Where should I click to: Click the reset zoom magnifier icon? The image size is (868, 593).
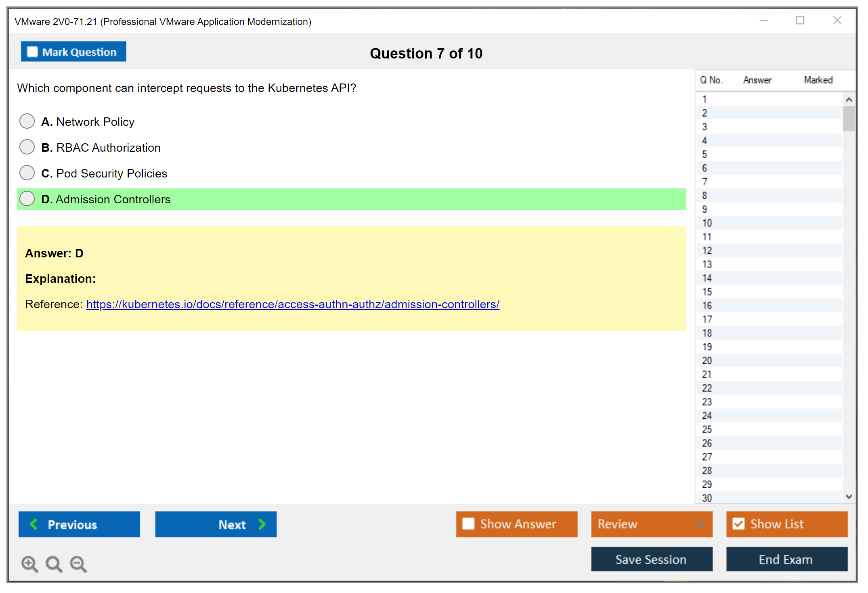tap(54, 564)
